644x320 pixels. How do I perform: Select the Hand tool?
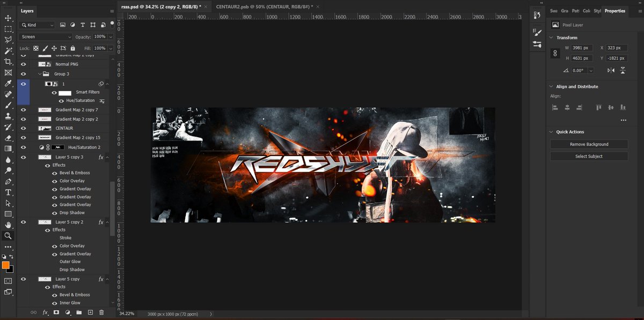[x=8, y=225]
